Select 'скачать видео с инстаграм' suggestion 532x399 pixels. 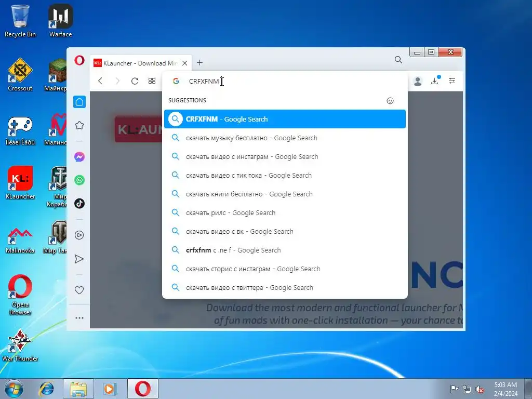(x=285, y=157)
